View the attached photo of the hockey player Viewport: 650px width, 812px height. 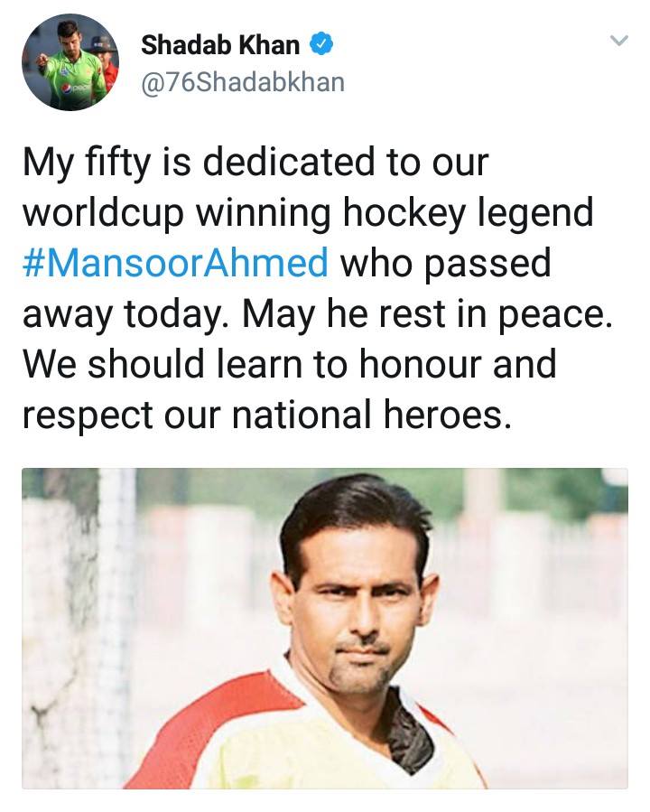click(325, 628)
